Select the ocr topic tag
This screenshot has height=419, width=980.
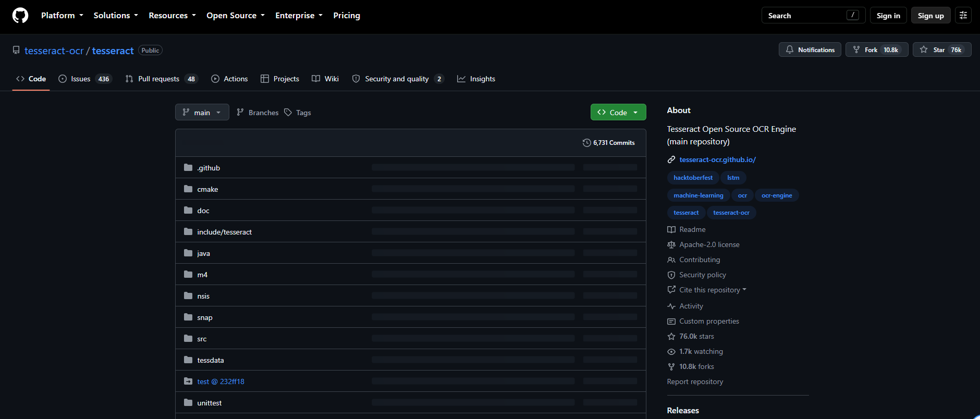point(742,195)
